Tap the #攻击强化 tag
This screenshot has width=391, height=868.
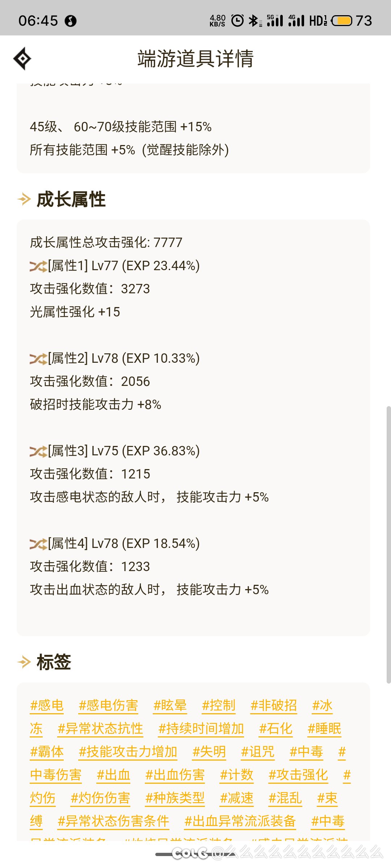point(298,775)
